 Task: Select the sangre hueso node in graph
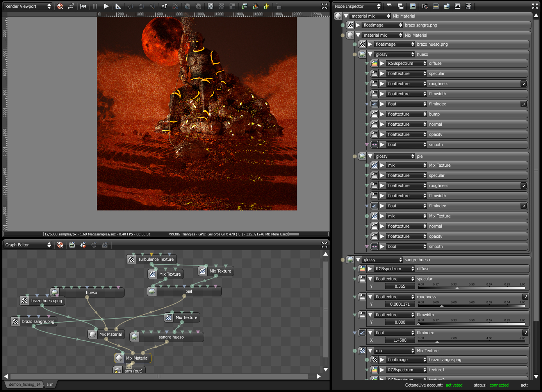(171, 337)
